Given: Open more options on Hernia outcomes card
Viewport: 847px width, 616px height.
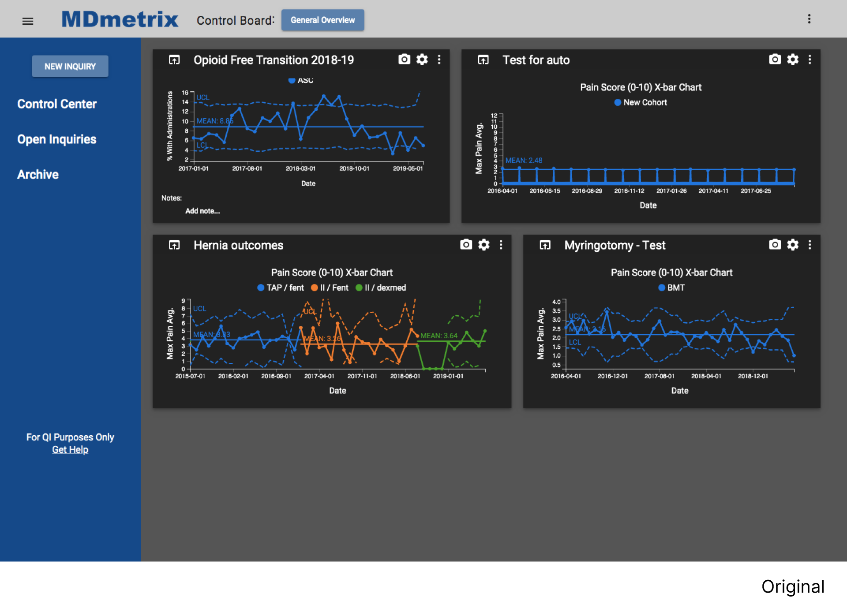Looking at the screenshot, I should click(501, 245).
